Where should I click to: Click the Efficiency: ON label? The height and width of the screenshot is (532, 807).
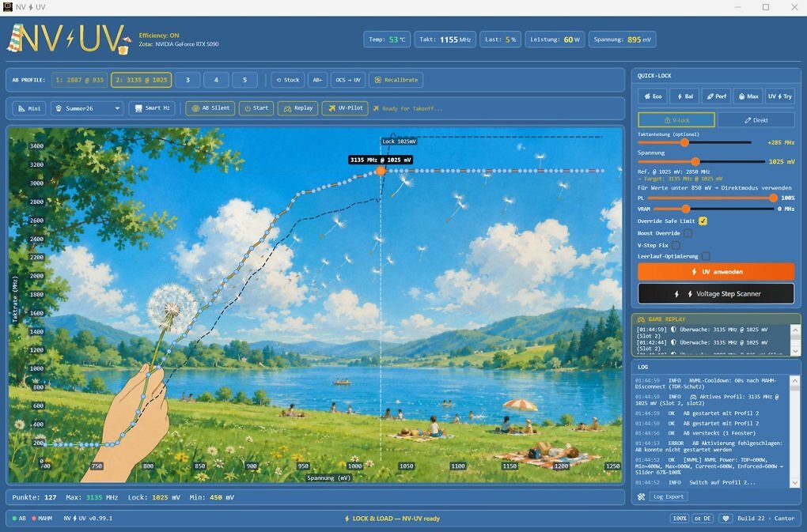(159, 36)
